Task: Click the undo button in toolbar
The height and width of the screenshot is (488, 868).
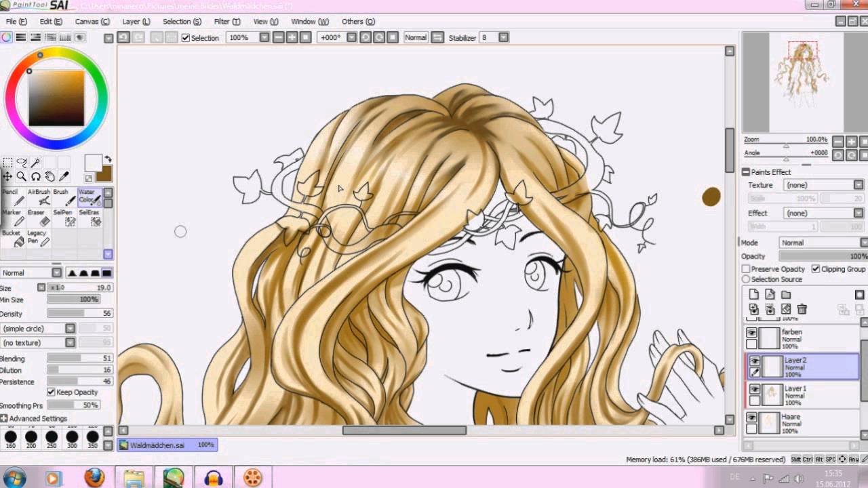Action: coord(123,38)
